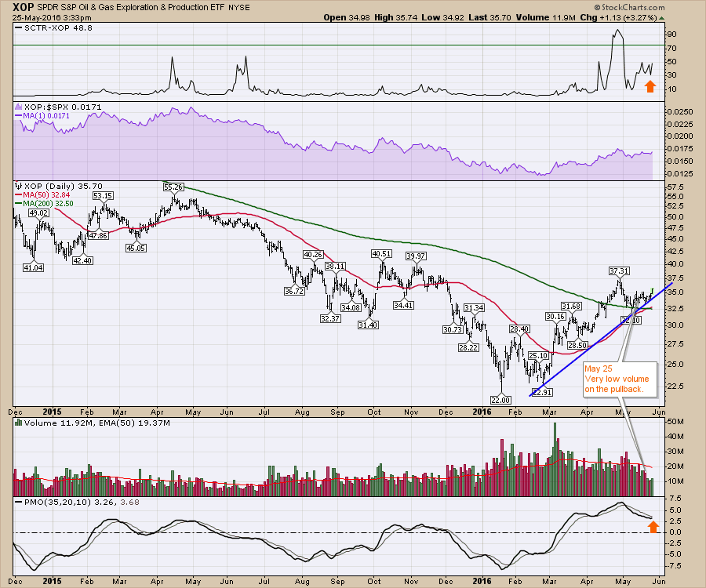Screen dimensions: 706x588
Task: Click the -7.5 PMO axis label
Action: point(676,566)
